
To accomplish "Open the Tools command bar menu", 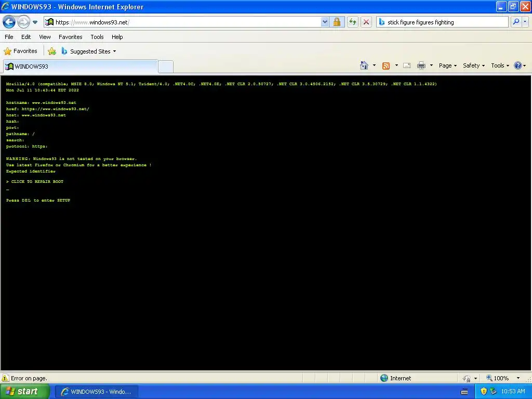I will click(500, 65).
